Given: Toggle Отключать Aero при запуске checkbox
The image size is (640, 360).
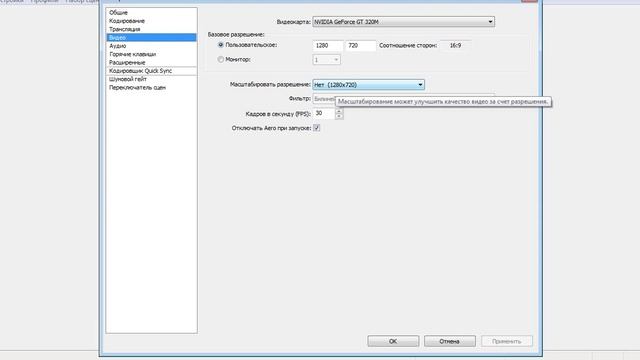Looking at the screenshot, I should click(x=316, y=128).
